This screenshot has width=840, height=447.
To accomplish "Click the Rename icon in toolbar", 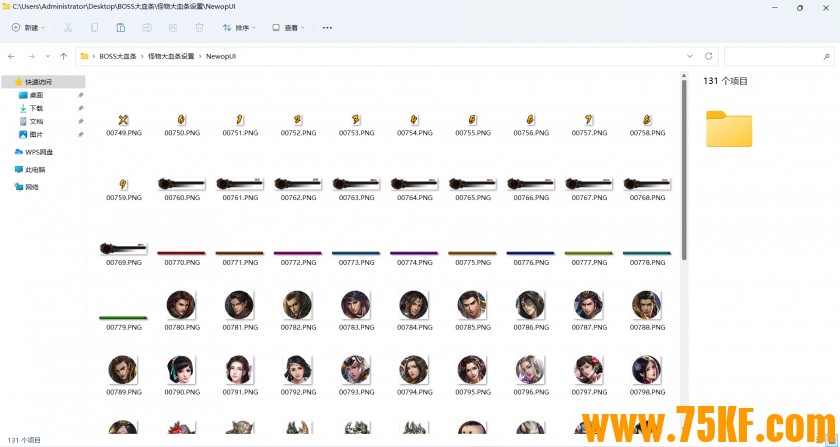I will click(x=146, y=27).
